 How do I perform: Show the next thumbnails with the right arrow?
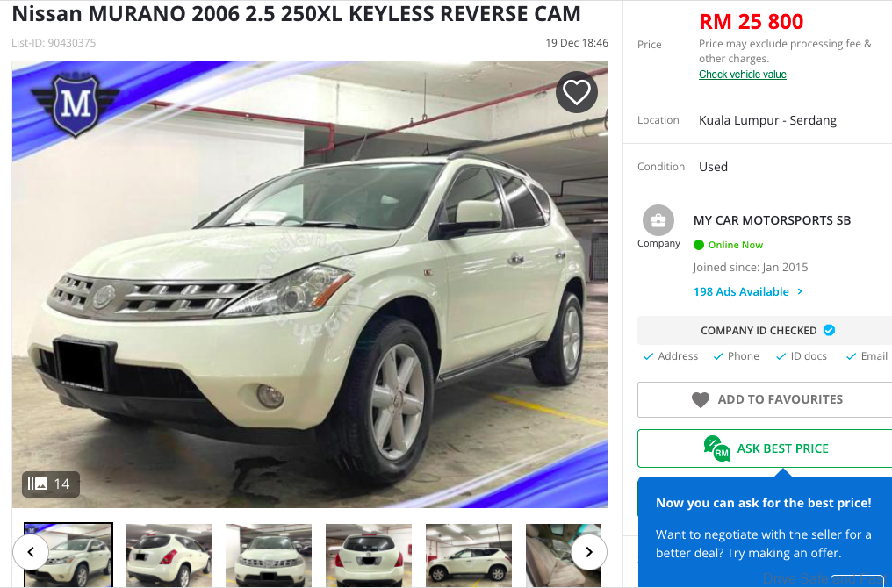tap(589, 552)
